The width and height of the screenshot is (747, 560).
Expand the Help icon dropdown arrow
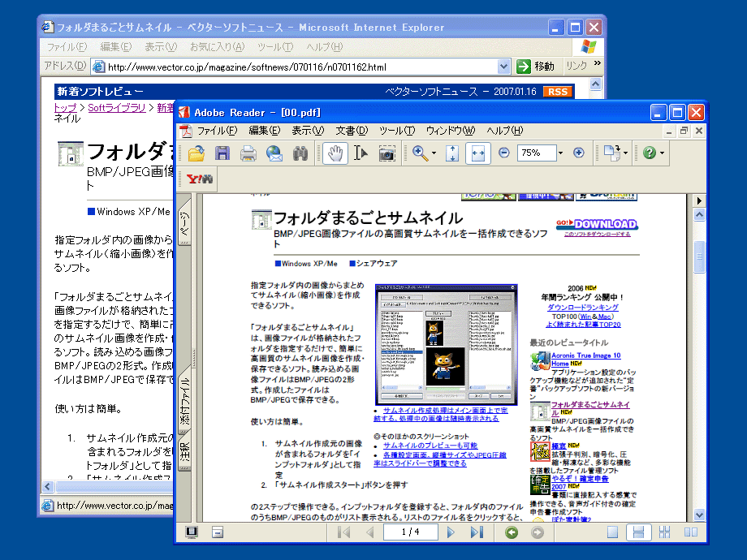[662, 153]
